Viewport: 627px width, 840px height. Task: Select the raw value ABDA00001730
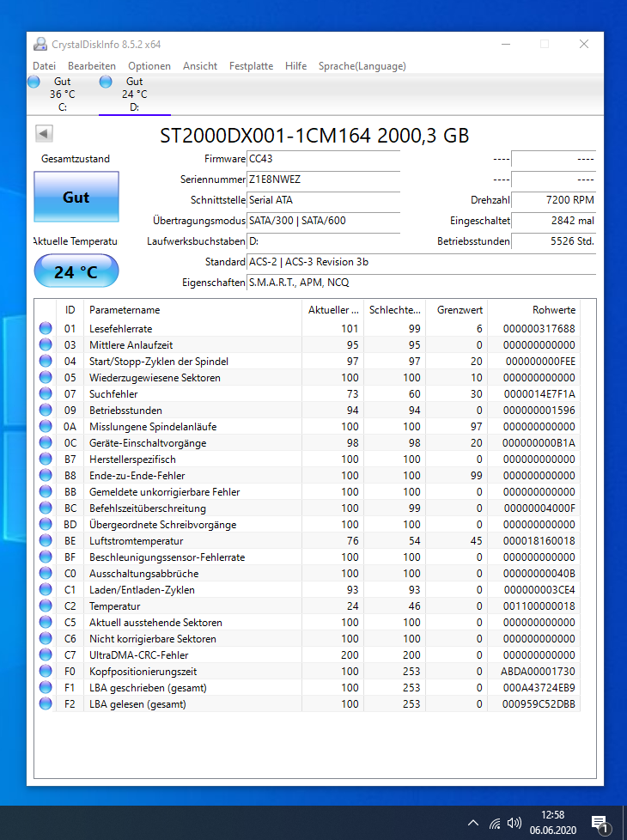(x=538, y=672)
